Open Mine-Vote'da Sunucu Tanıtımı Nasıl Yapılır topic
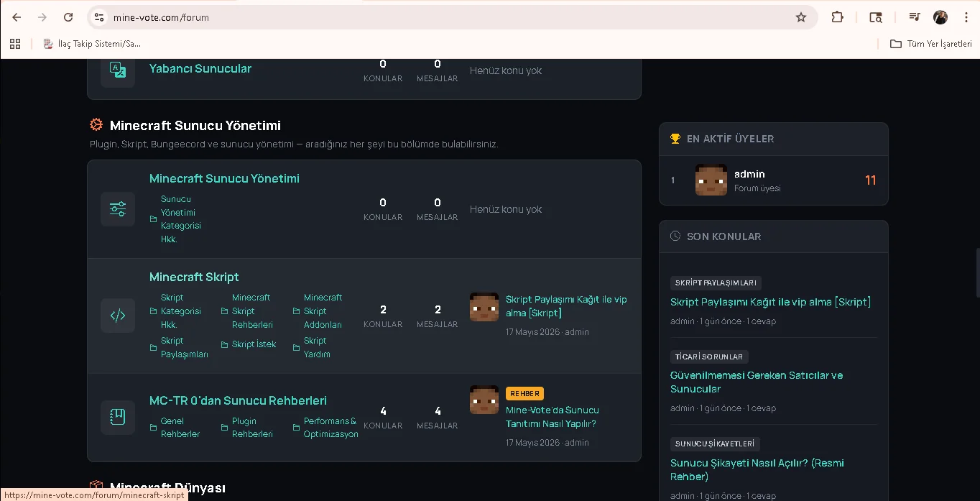980x501 pixels. click(x=553, y=417)
